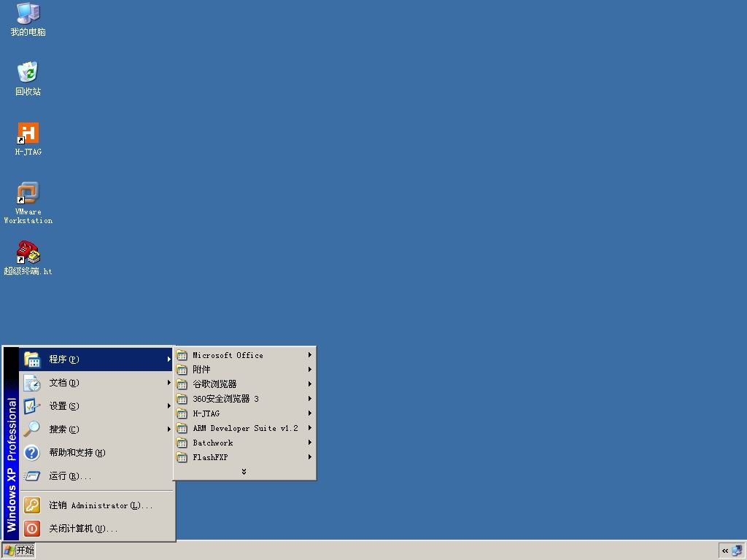Expand the 程序(P) submenu arrow
Image resolution: width=747 pixels, height=560 pixels.
pos(169,359)
